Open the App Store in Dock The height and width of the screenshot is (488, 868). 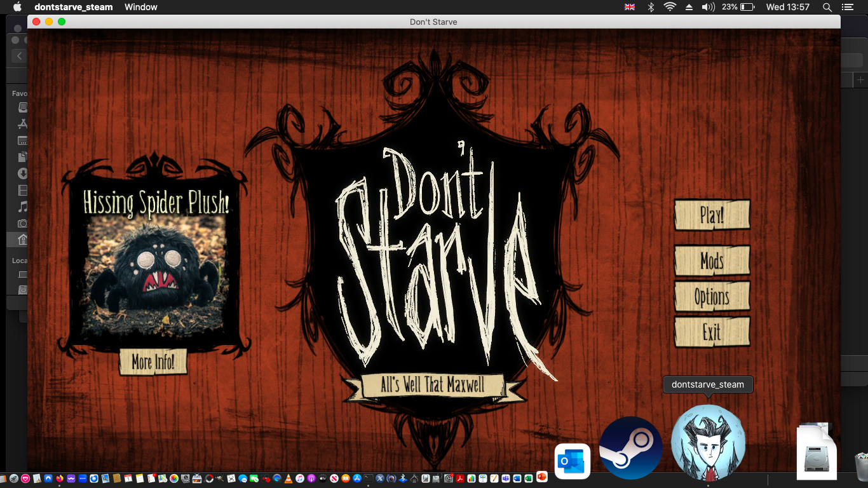point(357,478)
